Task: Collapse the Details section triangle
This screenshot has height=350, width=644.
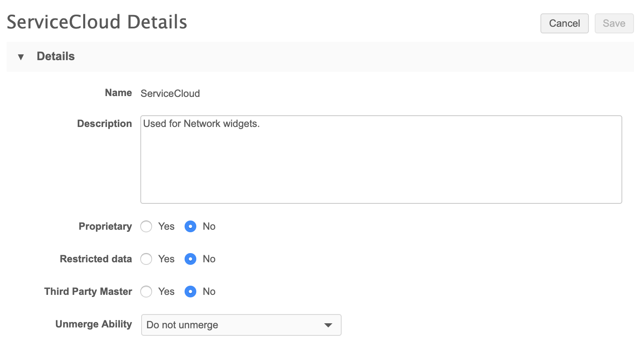Action: (x=21, y=57)
